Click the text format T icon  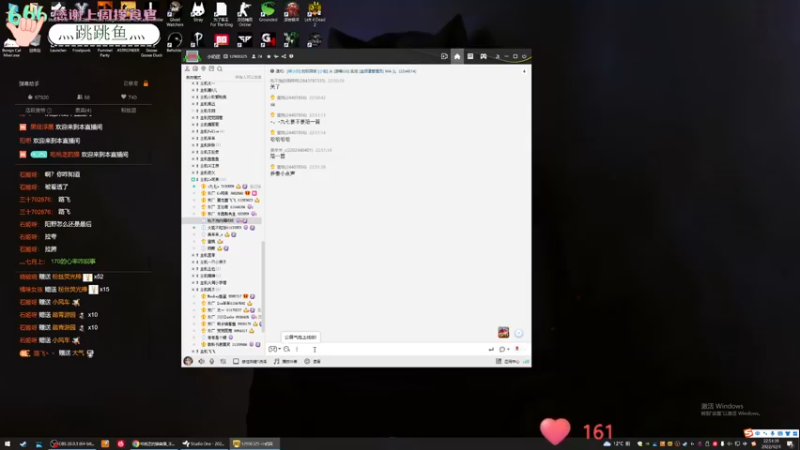click(314, 349)
